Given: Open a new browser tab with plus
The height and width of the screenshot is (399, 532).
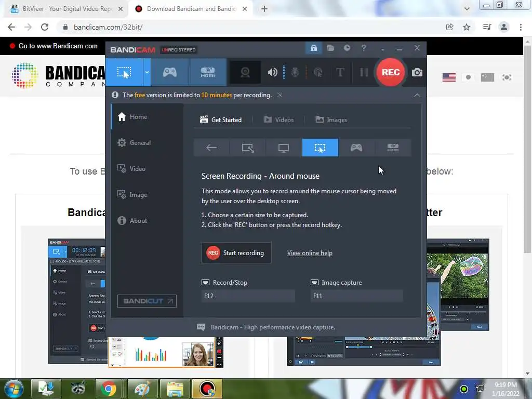Looking at the screenshot, I should pos(264,9).
